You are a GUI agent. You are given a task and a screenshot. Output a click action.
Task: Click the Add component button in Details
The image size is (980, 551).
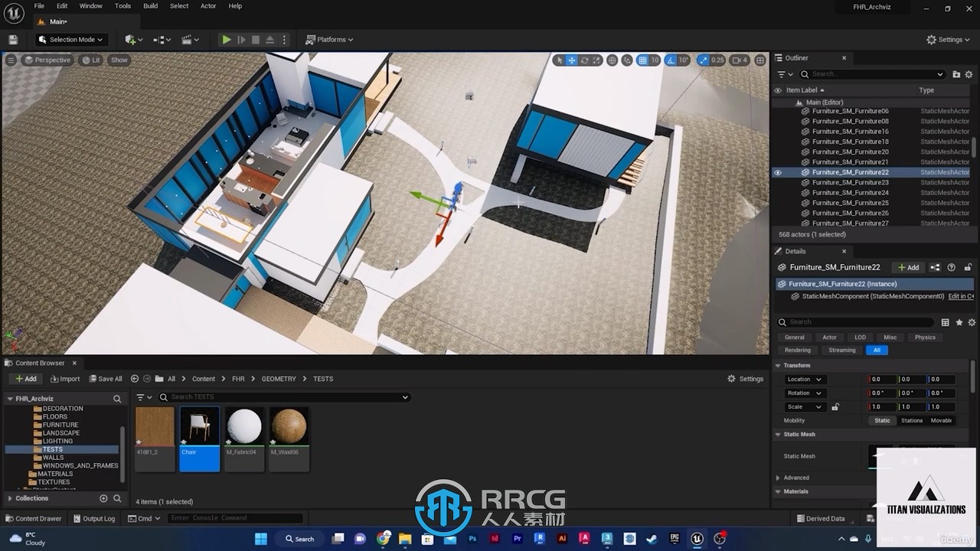tap(907, 267)
